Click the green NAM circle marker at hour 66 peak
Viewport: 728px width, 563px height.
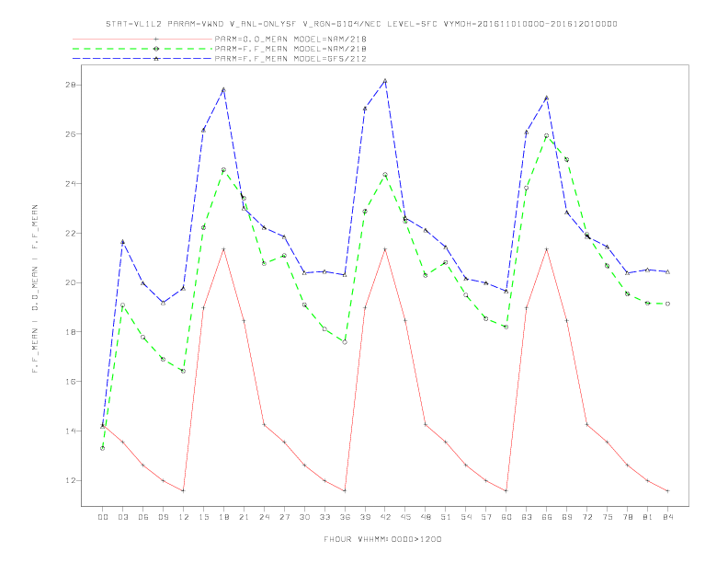point(547,135)
